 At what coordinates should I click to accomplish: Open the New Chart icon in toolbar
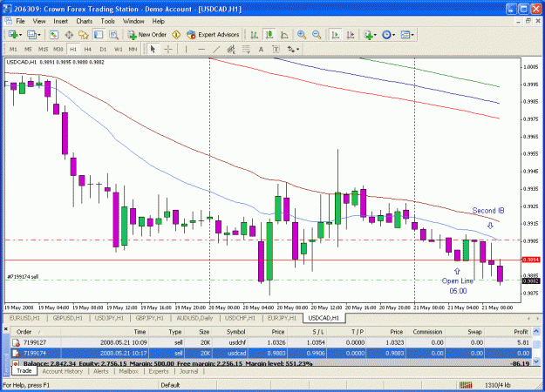[x=13, y=35]
